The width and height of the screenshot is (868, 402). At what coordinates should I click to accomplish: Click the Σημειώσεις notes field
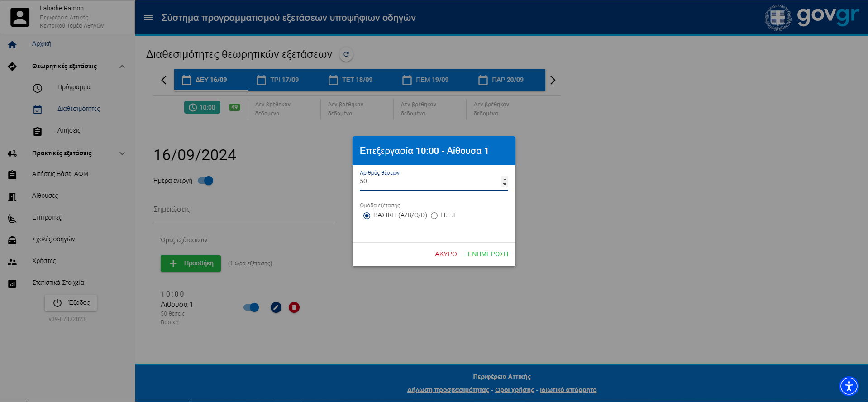pyautogui.click(x=244, y=210)
